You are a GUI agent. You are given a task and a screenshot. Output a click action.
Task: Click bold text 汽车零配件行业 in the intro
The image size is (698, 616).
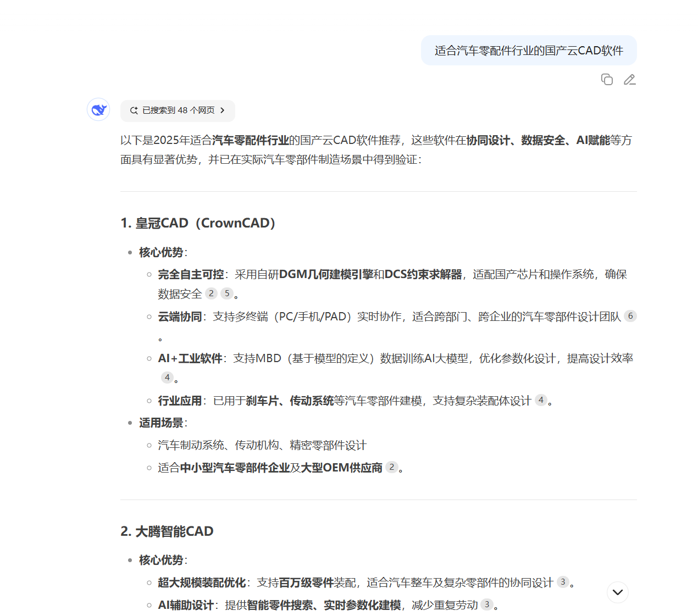pos(251,140)
